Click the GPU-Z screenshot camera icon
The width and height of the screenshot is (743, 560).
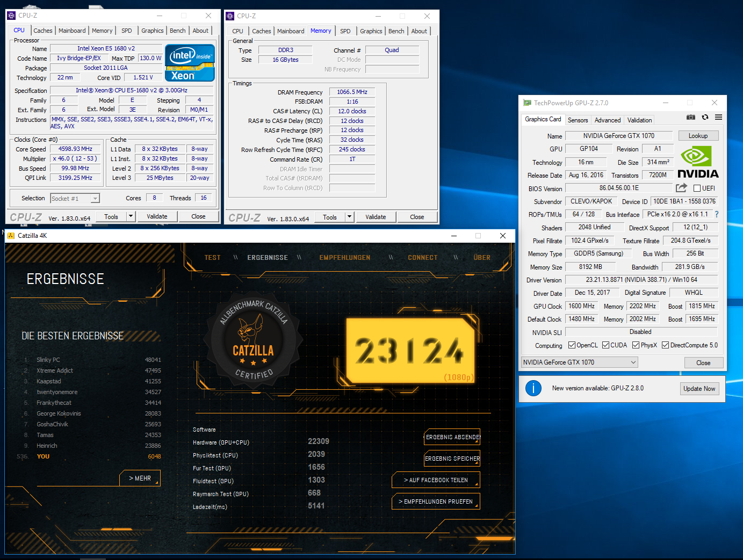point(691,117)
